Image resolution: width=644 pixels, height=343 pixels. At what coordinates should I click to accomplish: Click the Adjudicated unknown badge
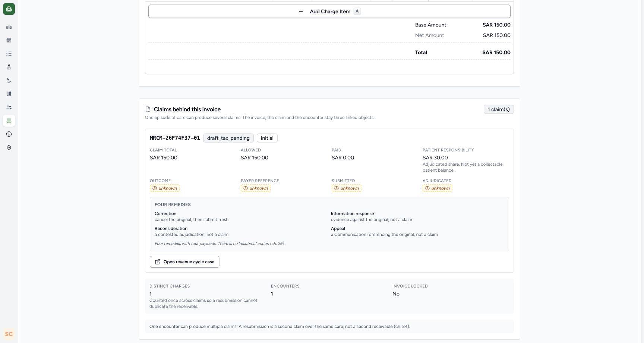[438, 188]
